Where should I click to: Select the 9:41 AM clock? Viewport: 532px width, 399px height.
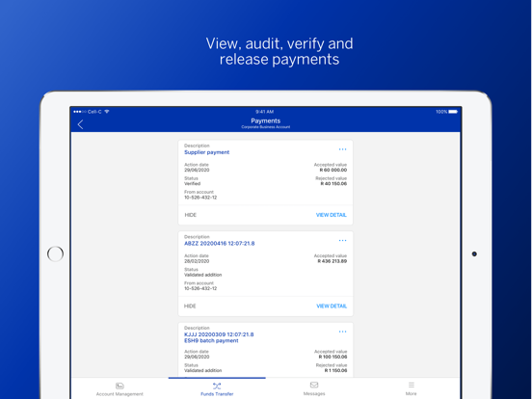click(x=265, y=112)
